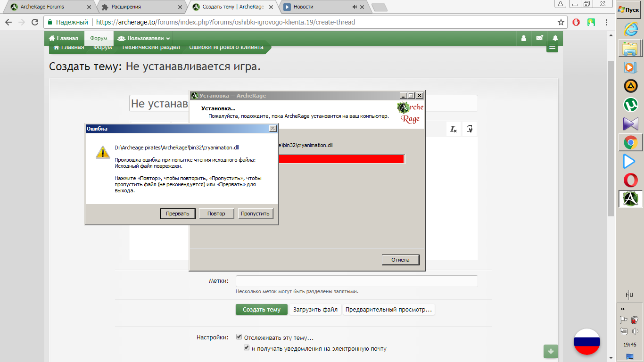Click the Пропустить button
Image resolution: width=644 pixels, height=362 pixels.
tap(255, 214)
